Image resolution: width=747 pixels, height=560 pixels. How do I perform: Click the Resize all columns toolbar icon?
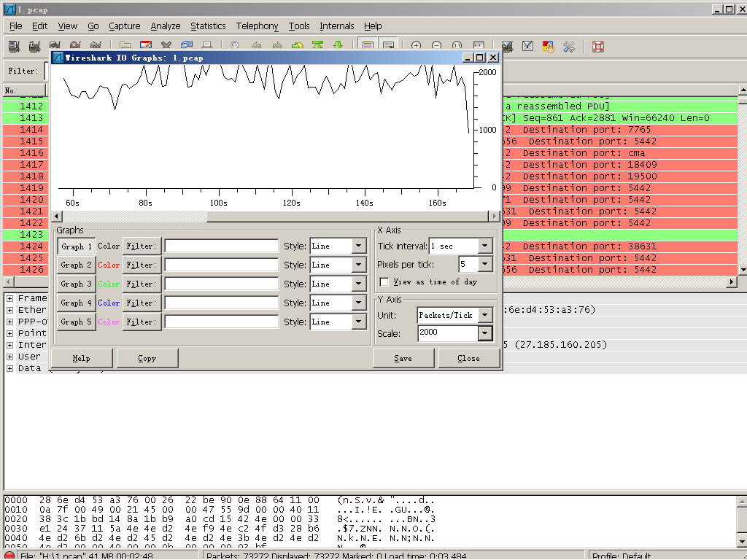[x=479, y=46]
